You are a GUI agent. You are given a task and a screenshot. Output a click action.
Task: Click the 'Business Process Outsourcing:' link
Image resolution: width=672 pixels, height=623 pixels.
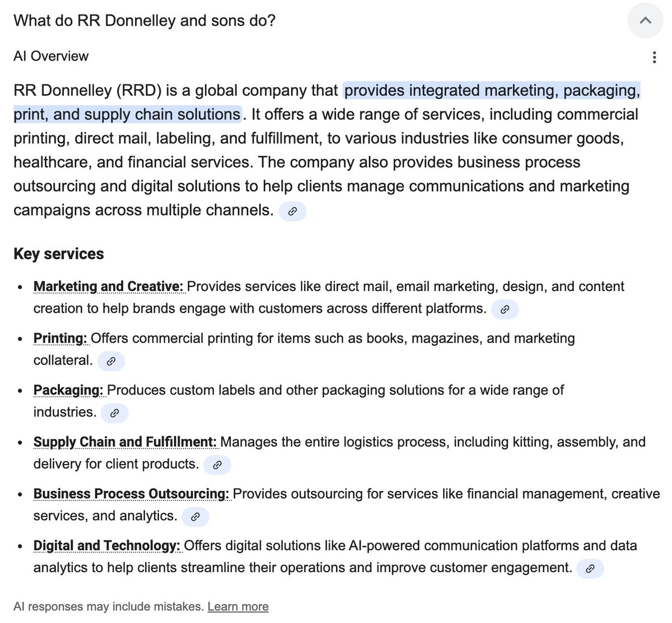[132, 494]
